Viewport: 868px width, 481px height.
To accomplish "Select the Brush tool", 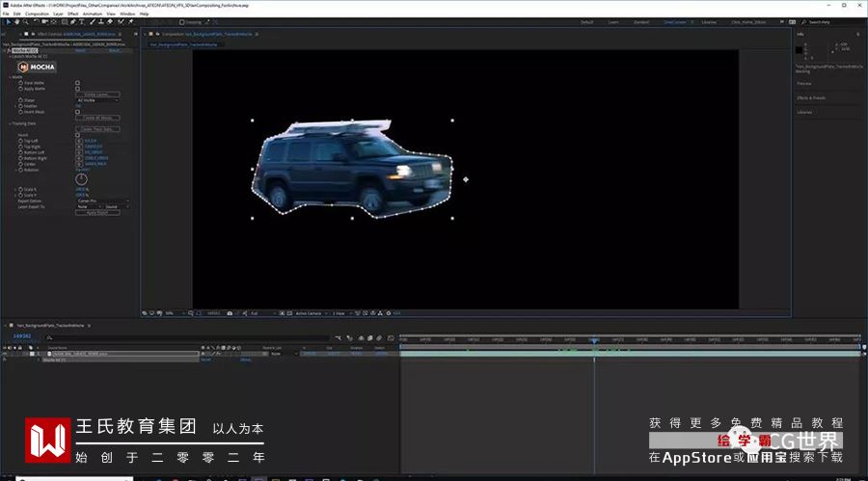I will (93, 21).
